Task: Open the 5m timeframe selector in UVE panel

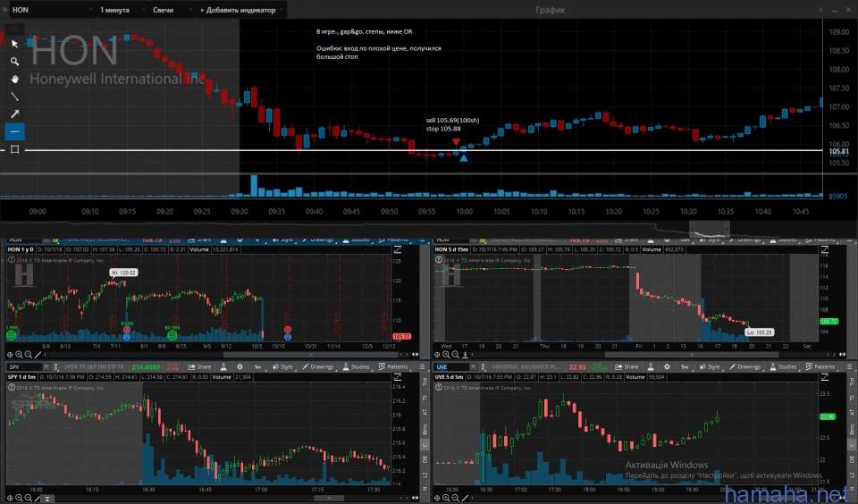Action: [x=685, y=366]
